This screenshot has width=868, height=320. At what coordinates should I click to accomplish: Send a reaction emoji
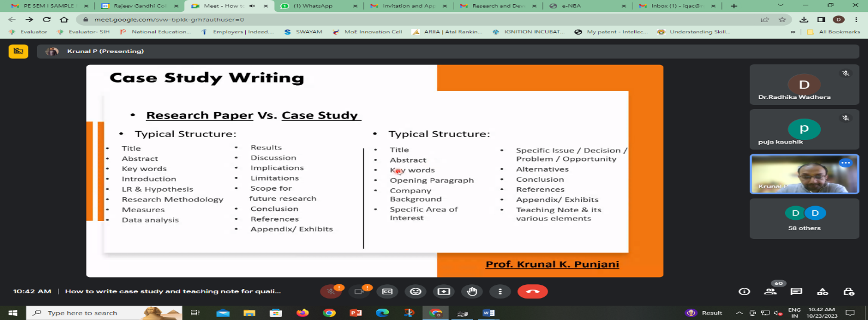(415, 291)
